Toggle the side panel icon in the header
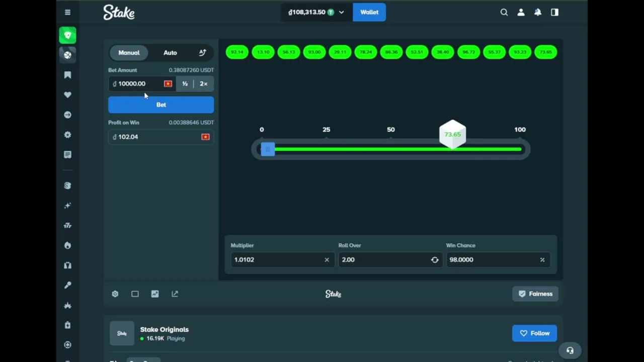 click(554, 12)
